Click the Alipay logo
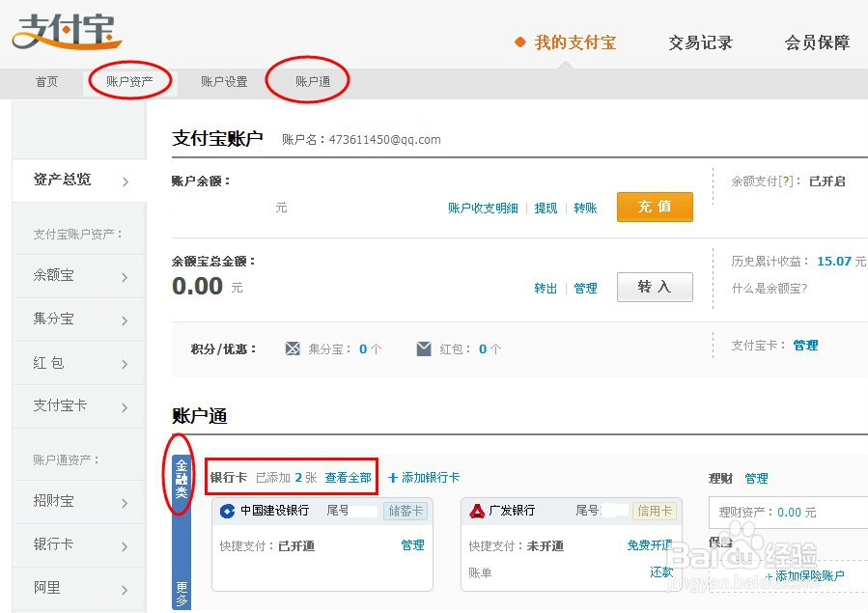 67,32
